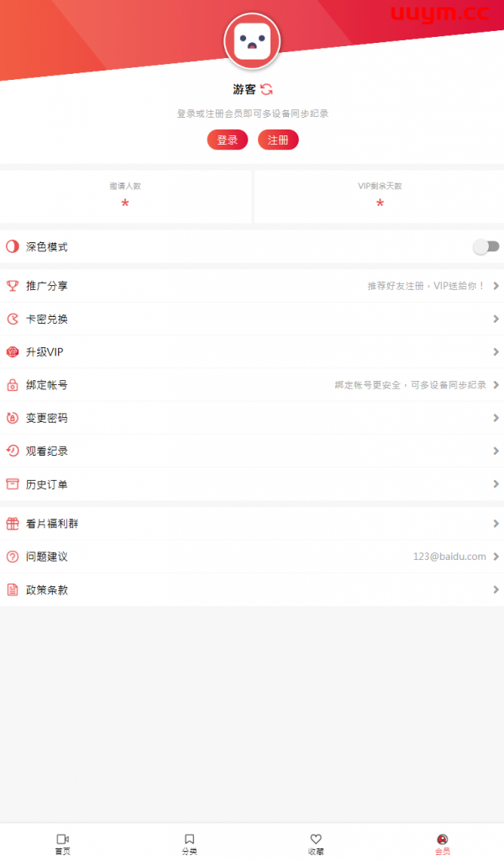Viewport: 504px width, 861px height.
Task: Click the VIP badge icon for 升级VIP
Action: click(x=13, y=352)
